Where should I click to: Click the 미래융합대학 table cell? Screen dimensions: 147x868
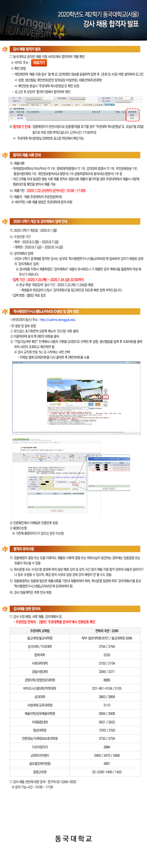tap(40, 722)
